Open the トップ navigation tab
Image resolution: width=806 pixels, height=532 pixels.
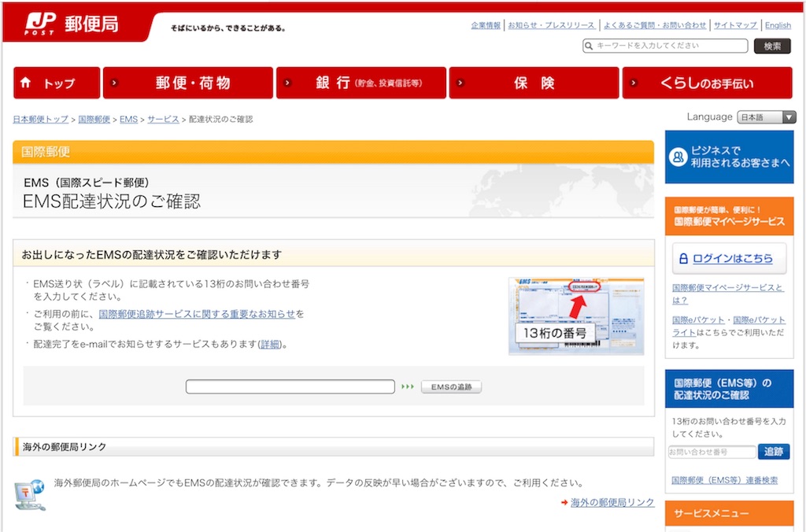pyautogui.click(x=57, y=83)
